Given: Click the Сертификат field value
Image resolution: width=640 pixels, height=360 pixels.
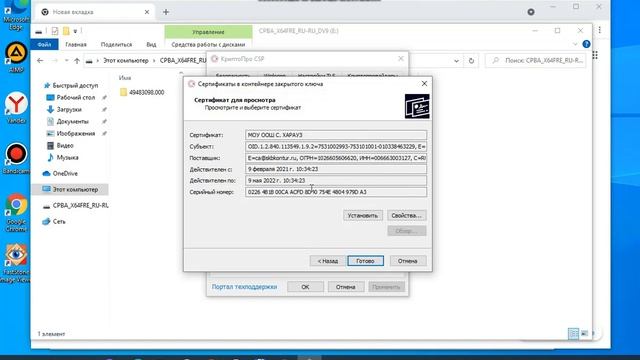Looking at the screenshot, I should [336, 135].
